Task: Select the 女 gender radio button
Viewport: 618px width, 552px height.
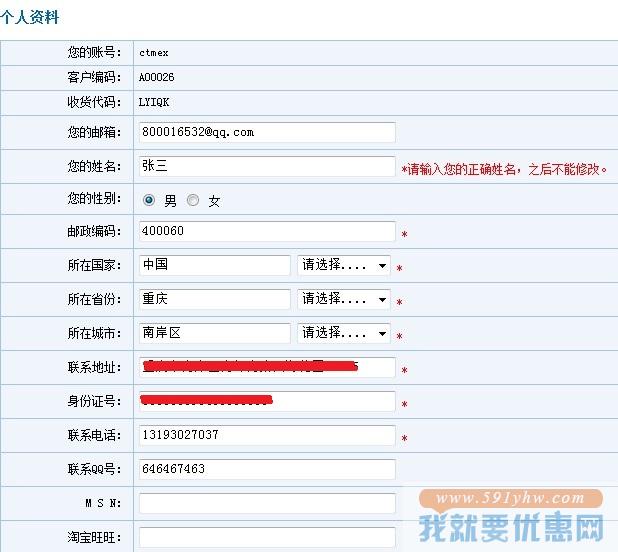Action: [x=193, y=200]
